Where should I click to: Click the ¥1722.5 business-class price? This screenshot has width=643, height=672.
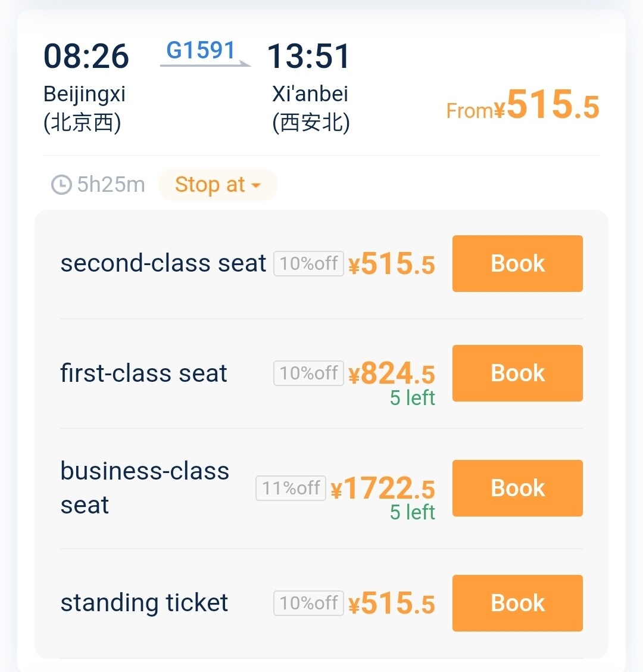coord(383,489)
